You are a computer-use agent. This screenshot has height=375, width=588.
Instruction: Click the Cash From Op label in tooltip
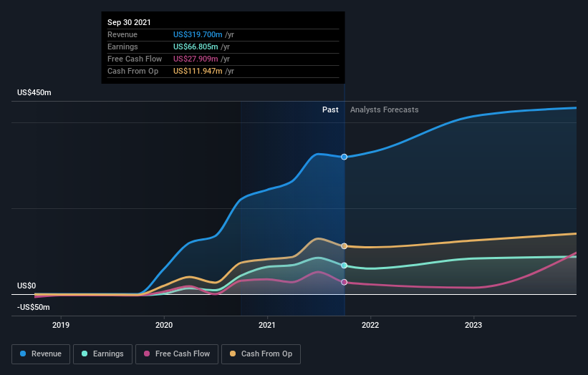point(132,71)
